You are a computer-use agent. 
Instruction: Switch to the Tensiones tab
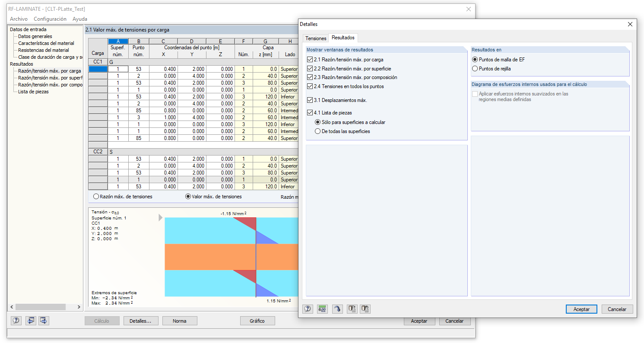tap(316, 38)
